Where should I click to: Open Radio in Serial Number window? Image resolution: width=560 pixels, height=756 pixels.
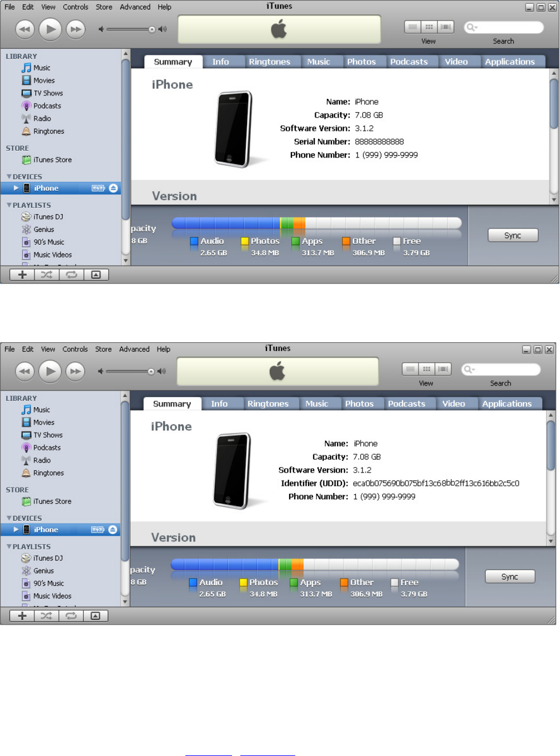42,119
